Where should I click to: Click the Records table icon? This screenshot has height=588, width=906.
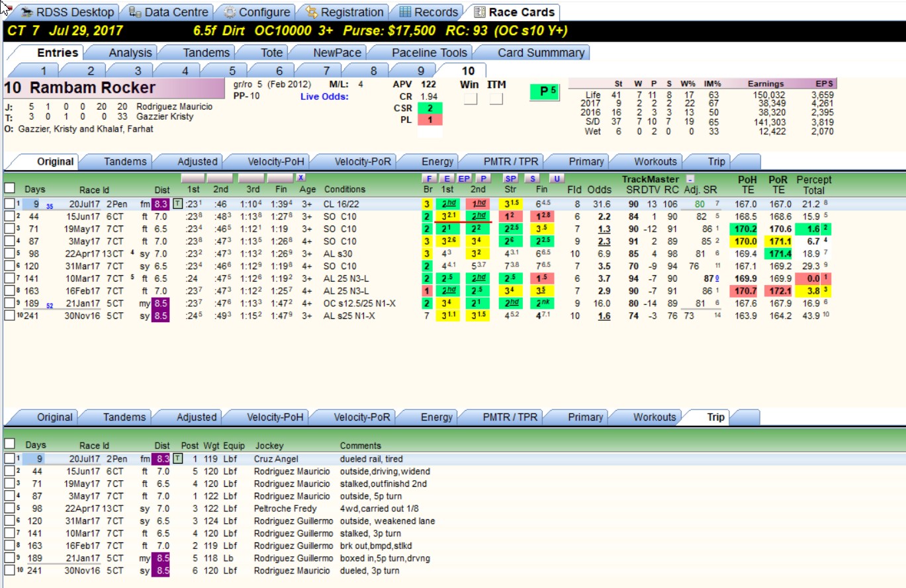(x=405, y=12)
